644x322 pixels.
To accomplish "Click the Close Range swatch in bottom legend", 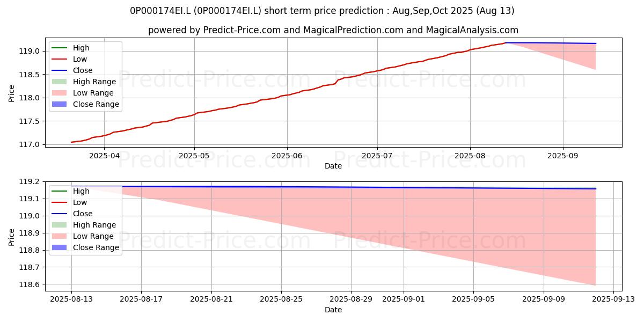I will tap(60, 247).
